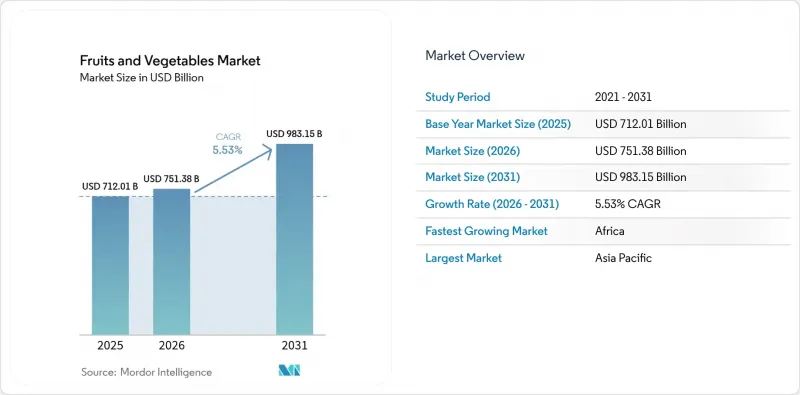Image resolution: width=800 pixels, height=395 pixels.
Task: Click the Africa value
Action: click(610, 231)
